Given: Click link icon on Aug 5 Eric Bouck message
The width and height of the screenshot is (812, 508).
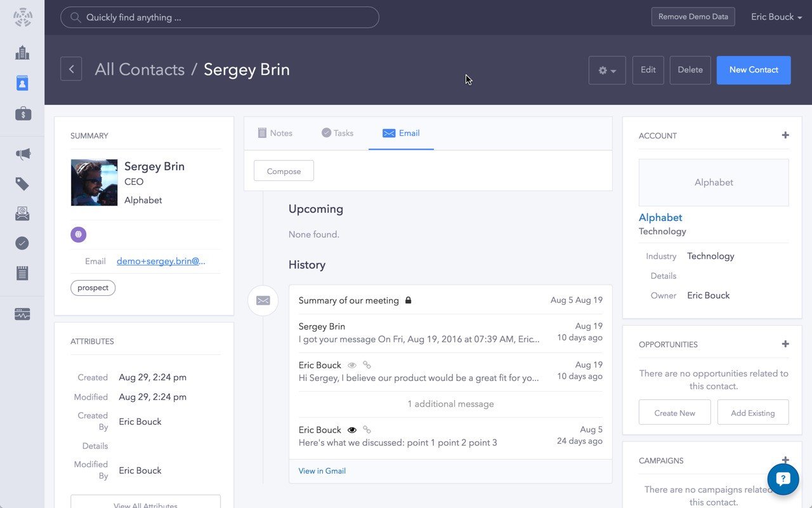Looking at the screenshot, I should point(367,430).
